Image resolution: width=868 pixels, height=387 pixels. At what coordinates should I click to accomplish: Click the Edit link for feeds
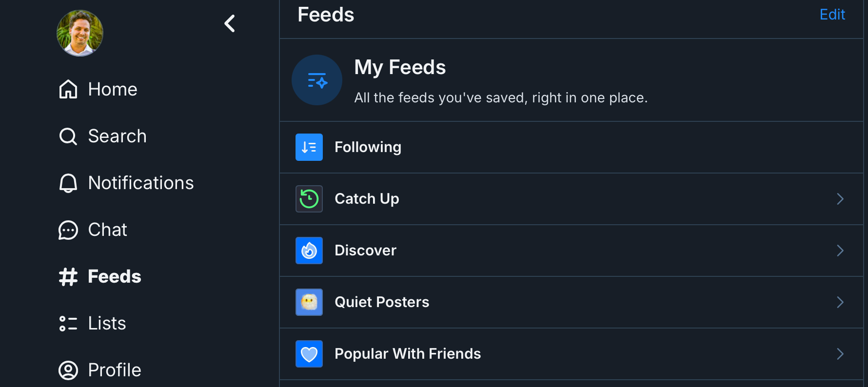coord(832,14)
